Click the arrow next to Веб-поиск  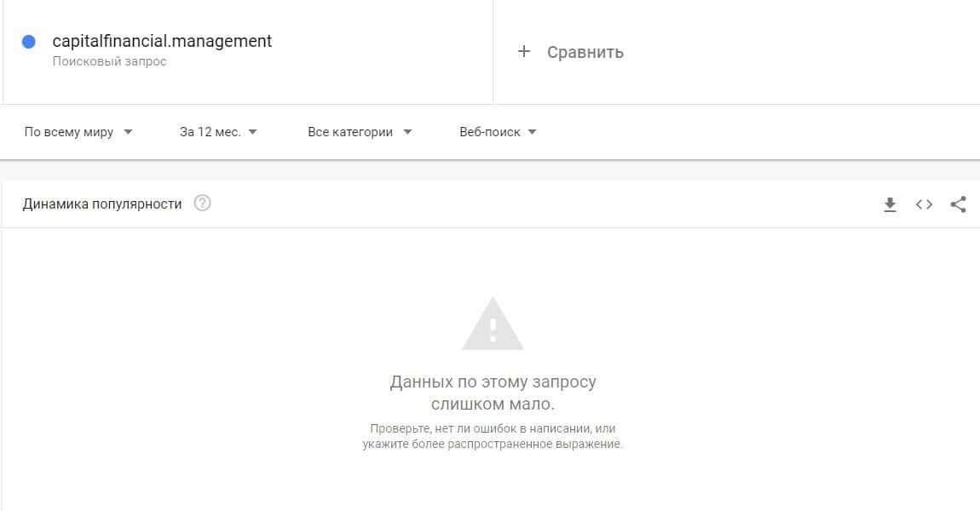pyautogui.click(x=532, y=132)
